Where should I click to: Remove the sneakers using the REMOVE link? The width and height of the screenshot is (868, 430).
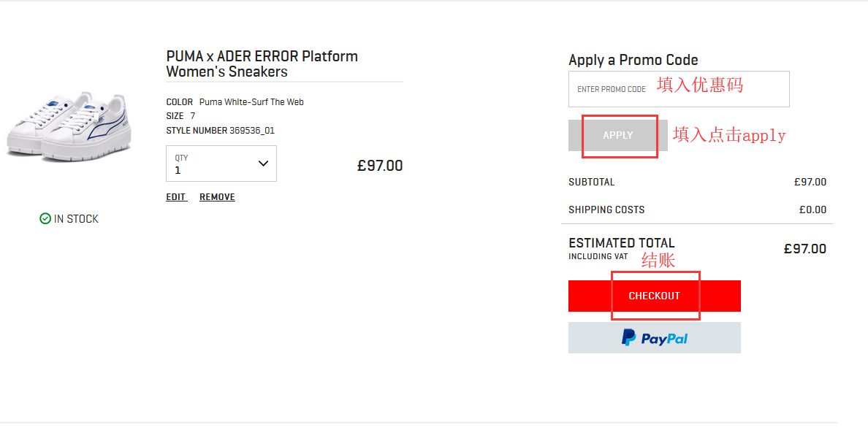pyautogui.click(x=217, y=197)
